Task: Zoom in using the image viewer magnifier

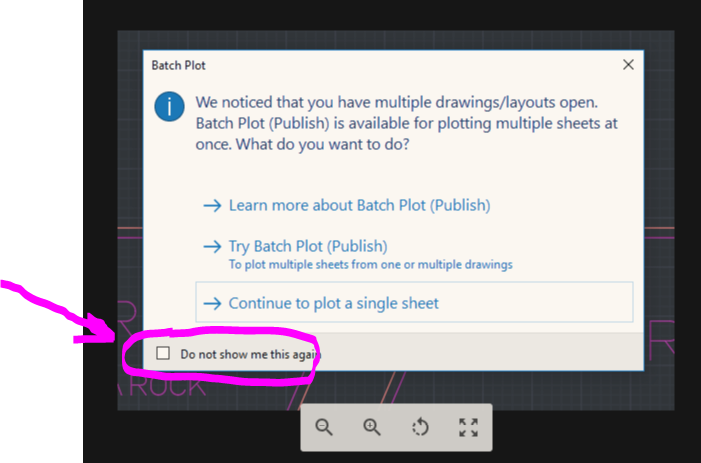Action: coord(372,427)
